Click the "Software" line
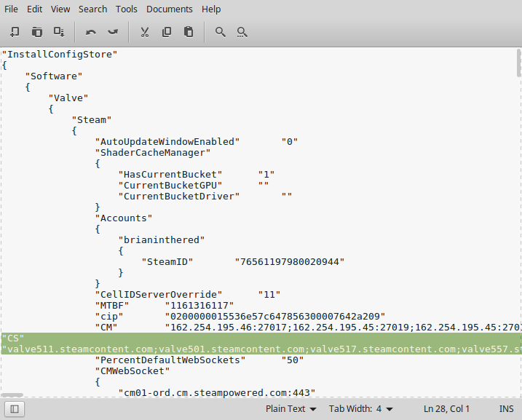The height and width of the screenshot is (420, 522). (x=54, y=76)
